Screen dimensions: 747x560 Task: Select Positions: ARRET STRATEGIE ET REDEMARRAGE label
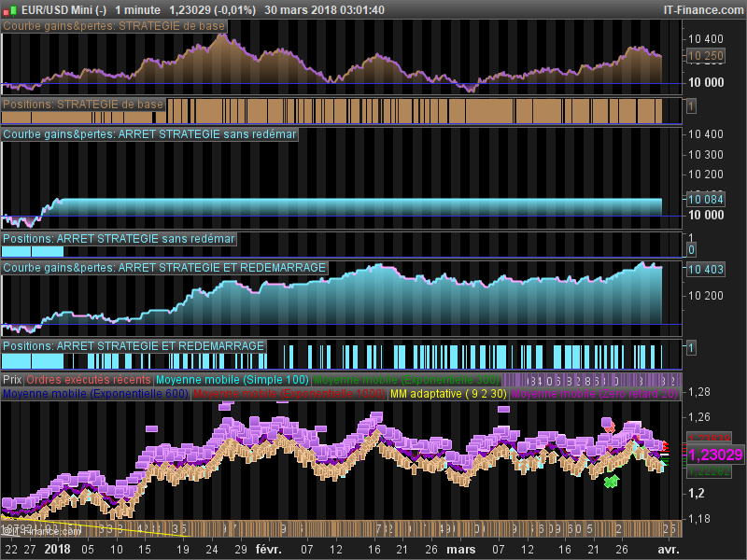pyautogui.click(x=134, y=345)
